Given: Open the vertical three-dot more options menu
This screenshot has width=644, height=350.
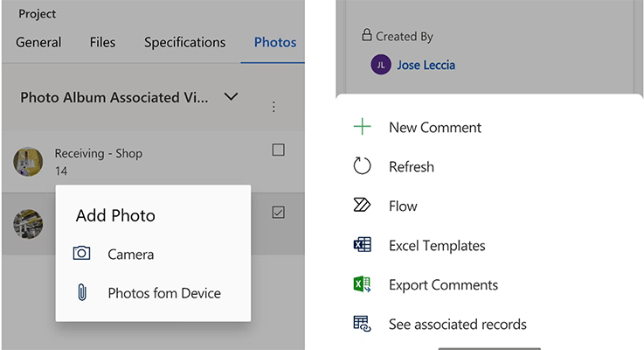Looking at the screenshot, I should tap(274, 107).
